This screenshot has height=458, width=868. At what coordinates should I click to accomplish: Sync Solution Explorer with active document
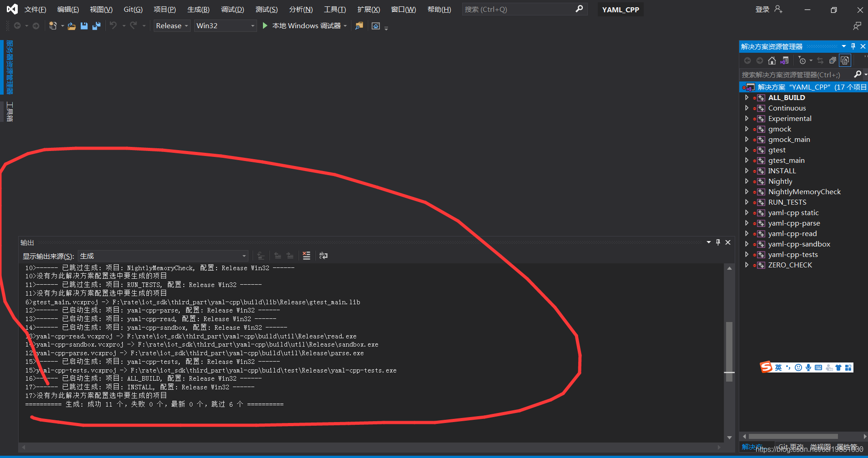point(820,60)
